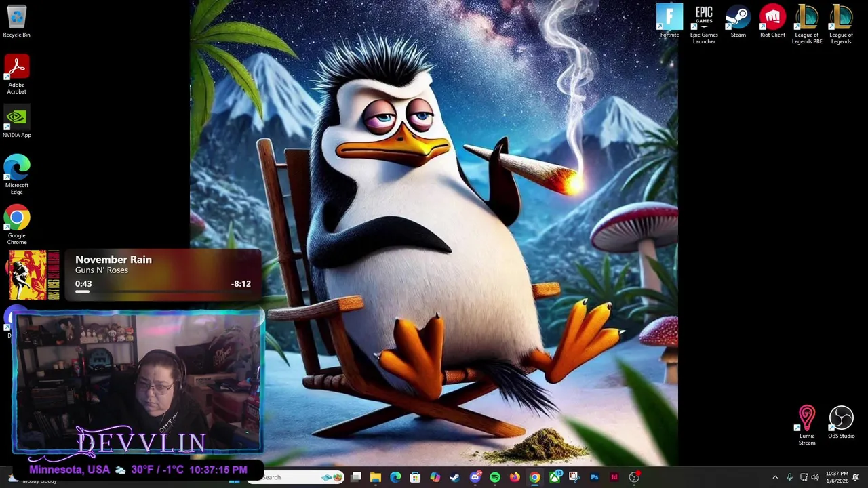
Task: Open Microsoft Store from the taskbar
Action: point(415,477)
